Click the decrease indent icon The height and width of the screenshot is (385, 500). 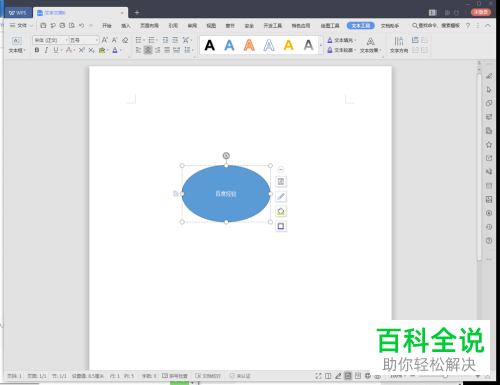165,40
